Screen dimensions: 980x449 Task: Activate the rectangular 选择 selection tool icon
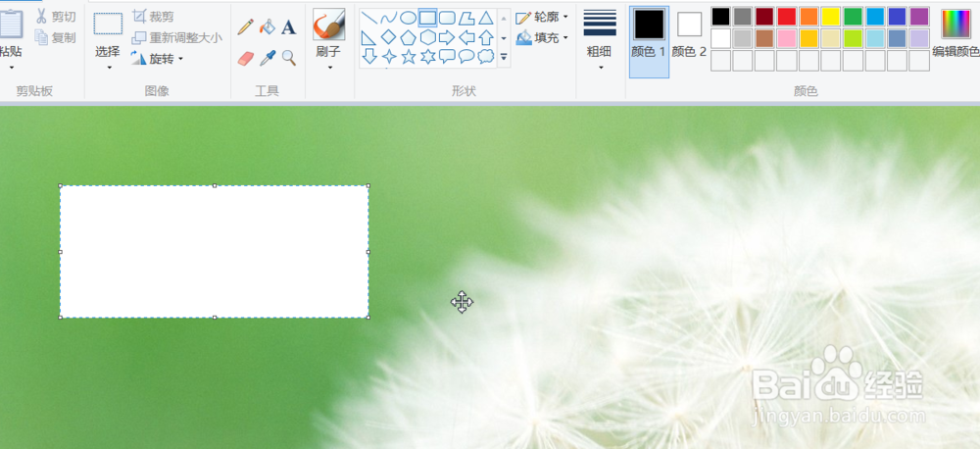(x=108, y=25)
